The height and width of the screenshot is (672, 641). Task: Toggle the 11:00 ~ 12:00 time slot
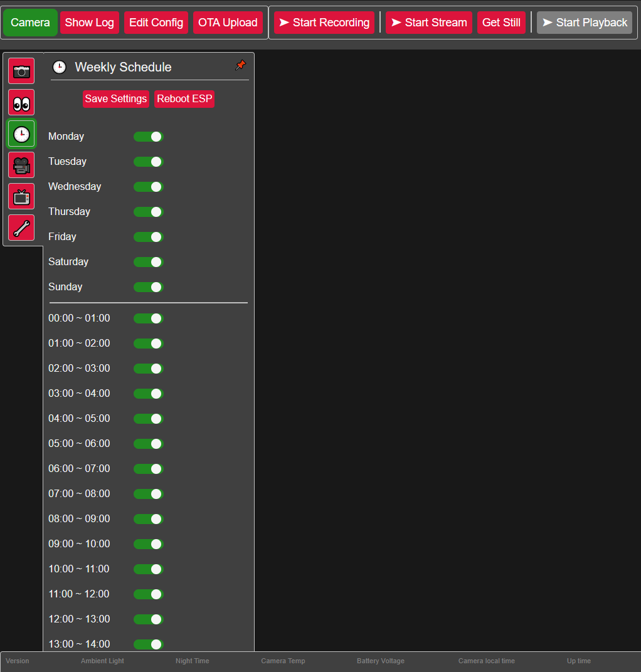pyautogui.click(x=149, y=594)
